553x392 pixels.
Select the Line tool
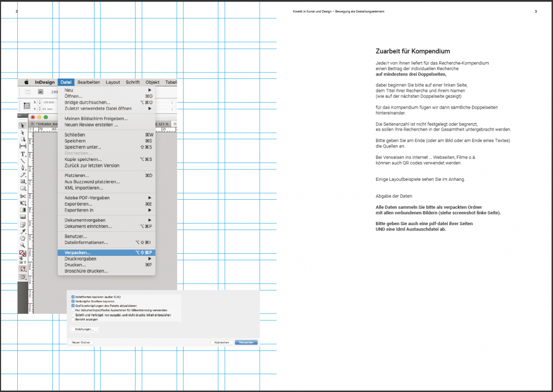23,161
